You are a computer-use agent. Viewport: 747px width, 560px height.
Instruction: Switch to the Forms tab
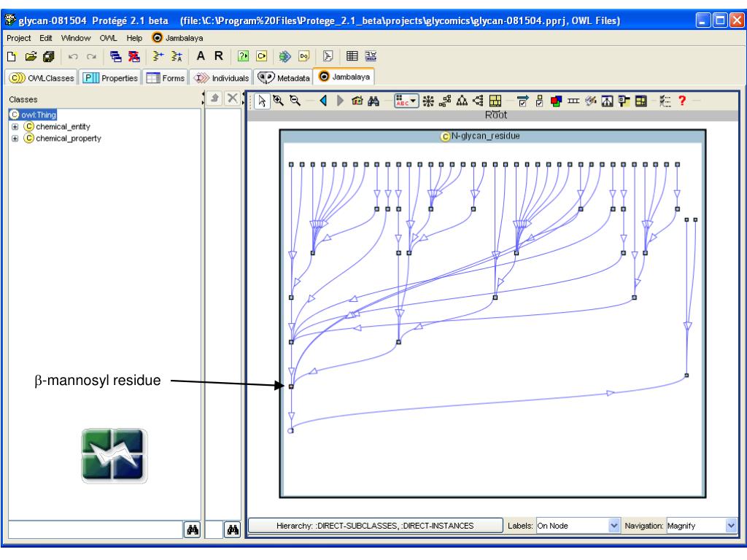tap(166, 77)
